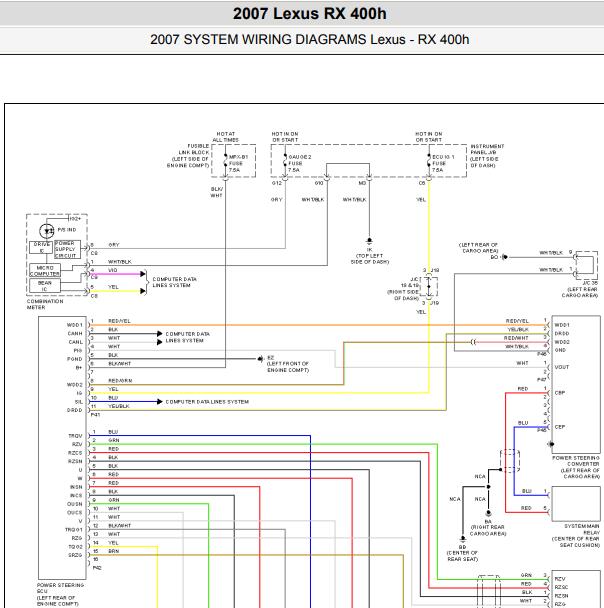Click the 'B+' pin label
This screenshot has width=604, height=608.
click(79, 368)
